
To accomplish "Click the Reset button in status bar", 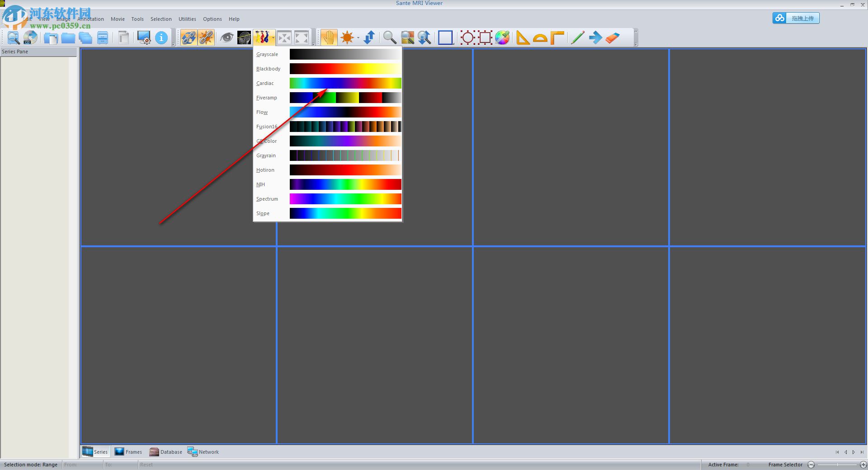I will [x=146, y=465].
